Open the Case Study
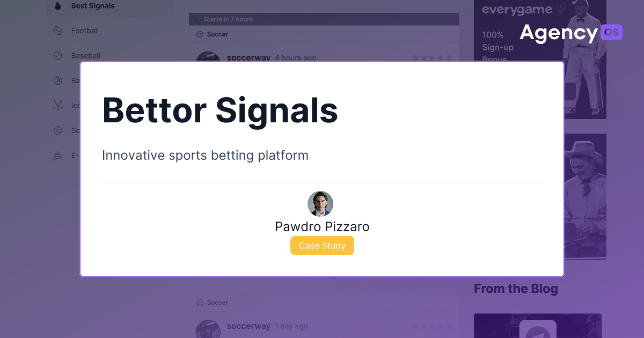The image size is (644, 338). 322,245
